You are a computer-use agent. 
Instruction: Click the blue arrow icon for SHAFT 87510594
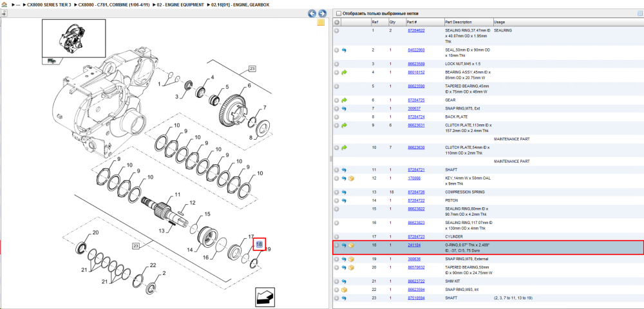pyautogui.click(x=344, y=298)
